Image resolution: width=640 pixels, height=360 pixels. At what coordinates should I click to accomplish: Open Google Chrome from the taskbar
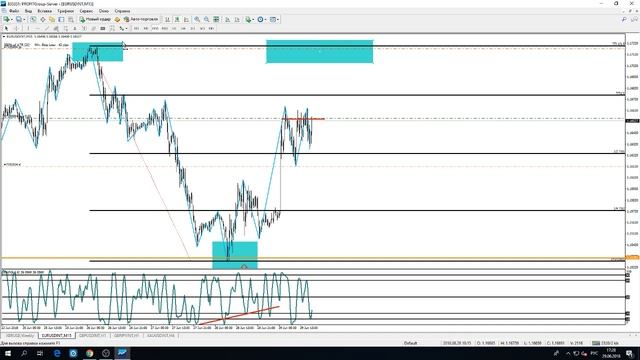click(89, 353)
